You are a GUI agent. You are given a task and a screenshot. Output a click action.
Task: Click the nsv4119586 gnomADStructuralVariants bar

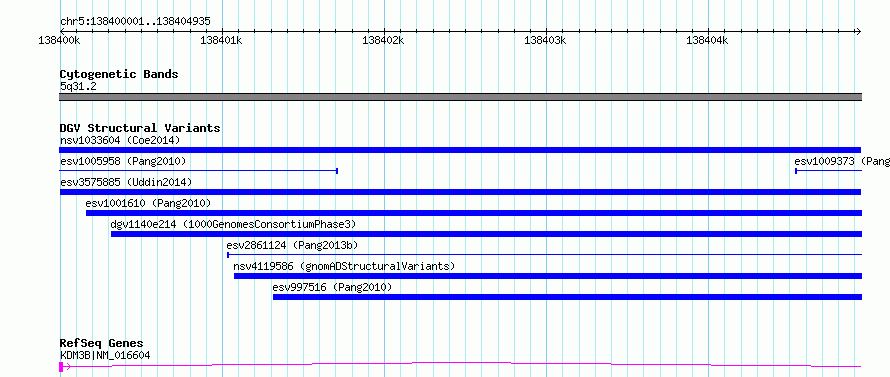(548, 276)
